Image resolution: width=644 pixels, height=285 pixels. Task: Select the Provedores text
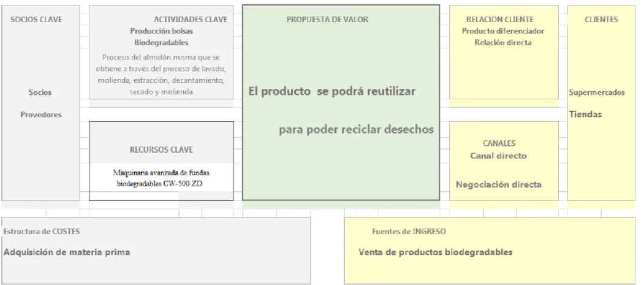pos(41,115)
